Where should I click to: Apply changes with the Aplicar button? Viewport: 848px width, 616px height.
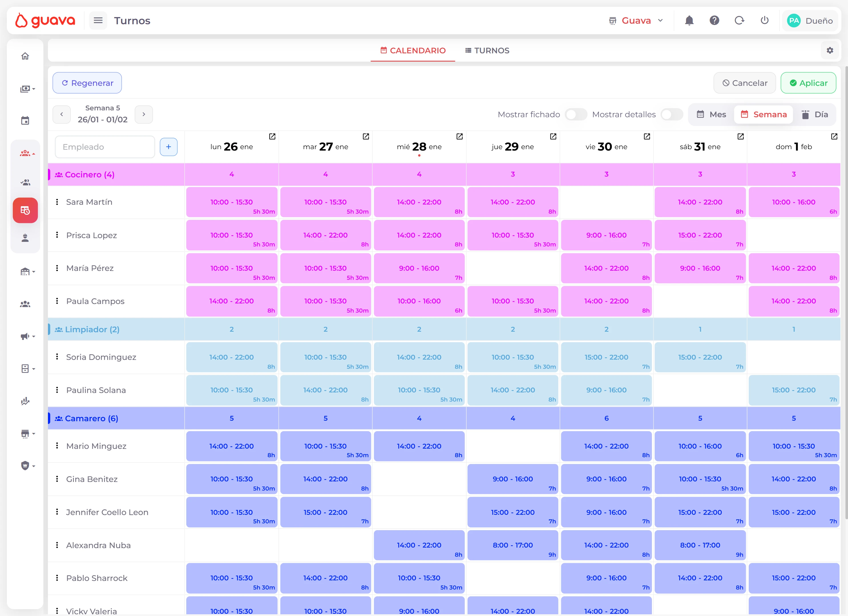click(x=808, y=83)
